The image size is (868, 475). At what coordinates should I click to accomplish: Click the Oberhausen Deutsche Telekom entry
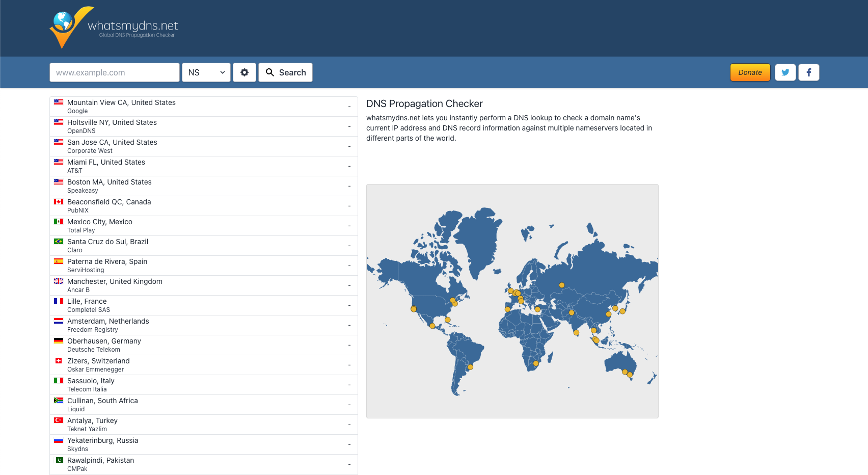[204, 345]
